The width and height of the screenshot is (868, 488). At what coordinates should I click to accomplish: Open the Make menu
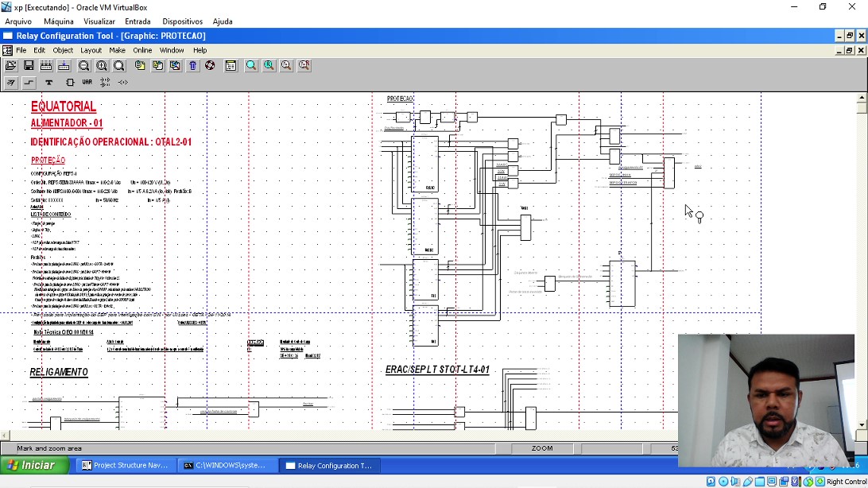pos(117,50)
